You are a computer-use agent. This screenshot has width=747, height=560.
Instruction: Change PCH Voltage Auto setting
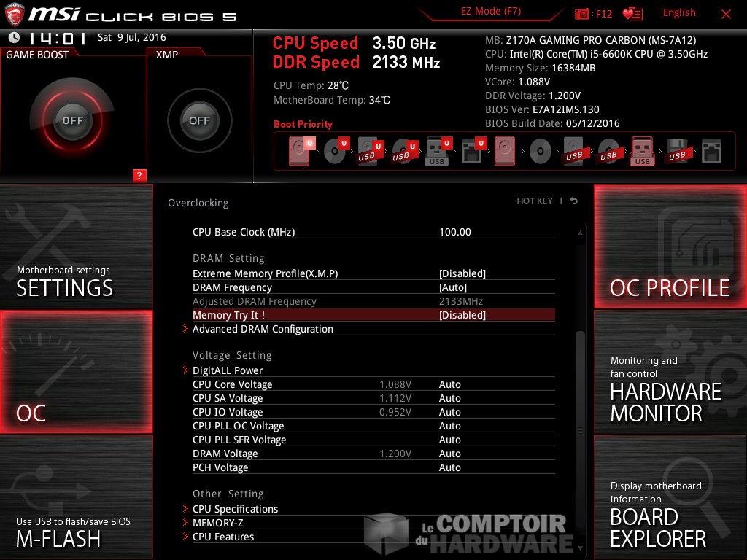(x=449, y=467)
